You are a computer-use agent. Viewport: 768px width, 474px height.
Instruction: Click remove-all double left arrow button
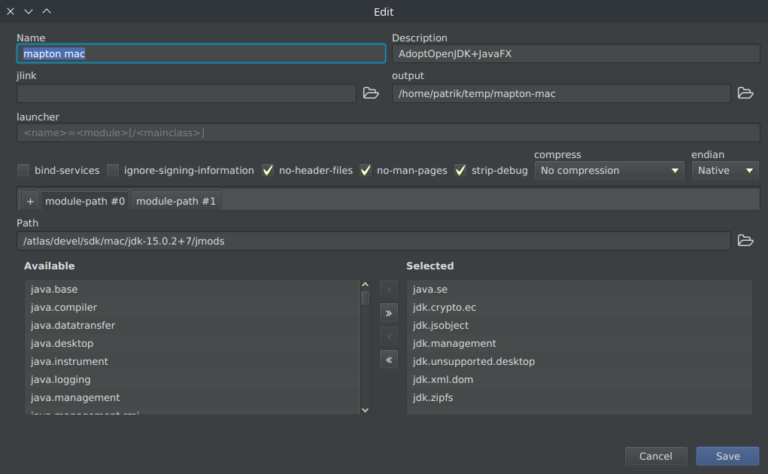click(389, 359)
